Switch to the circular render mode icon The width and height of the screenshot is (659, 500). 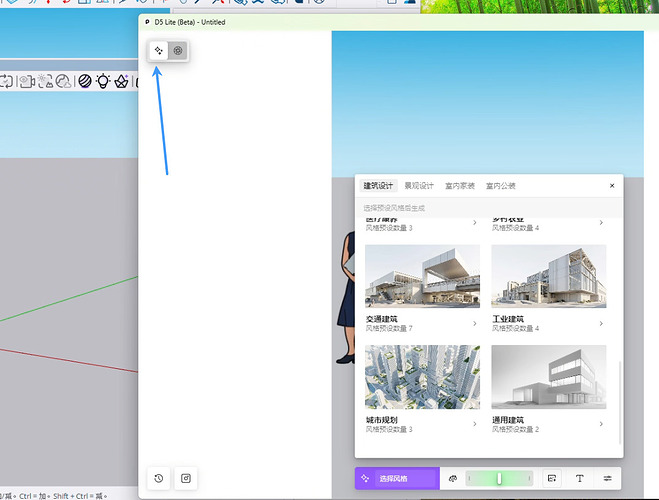tap(177, 50)
